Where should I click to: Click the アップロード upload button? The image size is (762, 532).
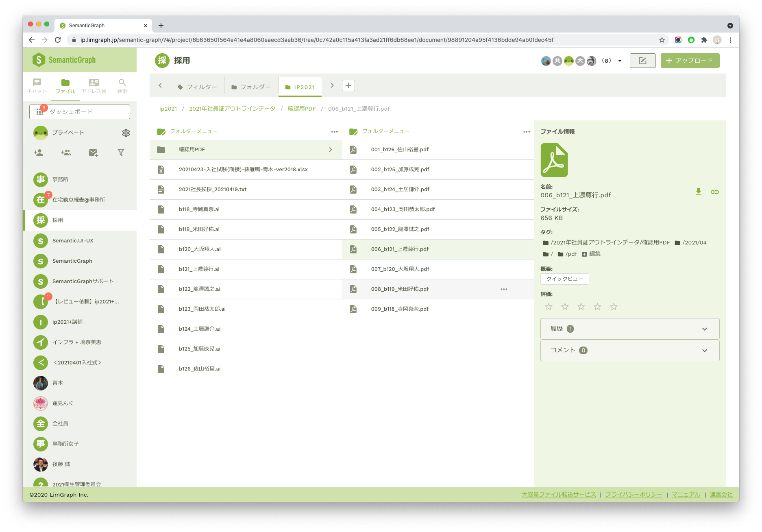(690, 61)
